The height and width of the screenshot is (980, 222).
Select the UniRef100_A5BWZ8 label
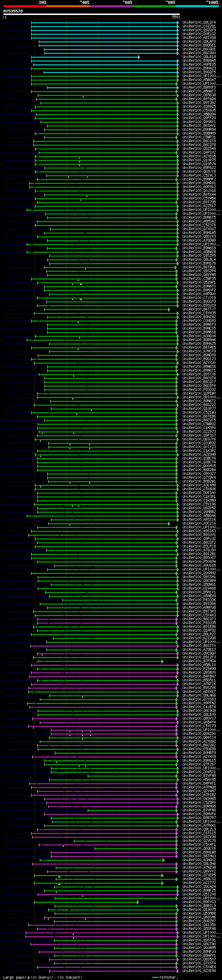point(199,252)
